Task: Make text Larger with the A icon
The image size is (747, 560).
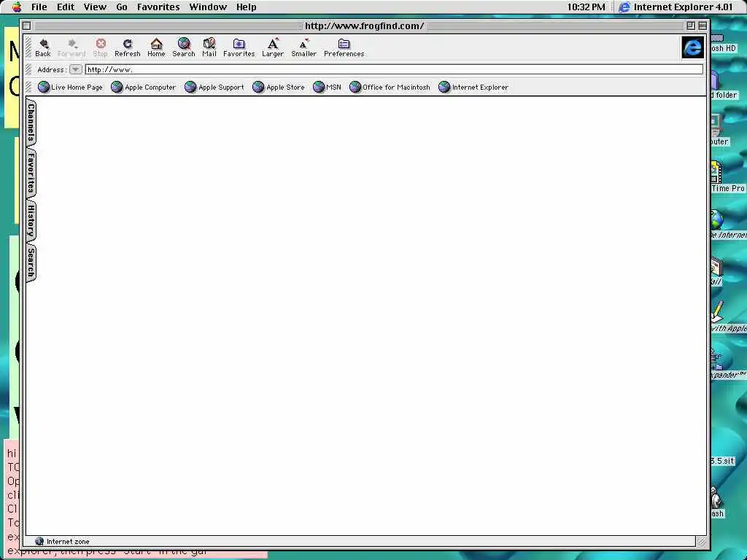Action: tap(273, 47)
